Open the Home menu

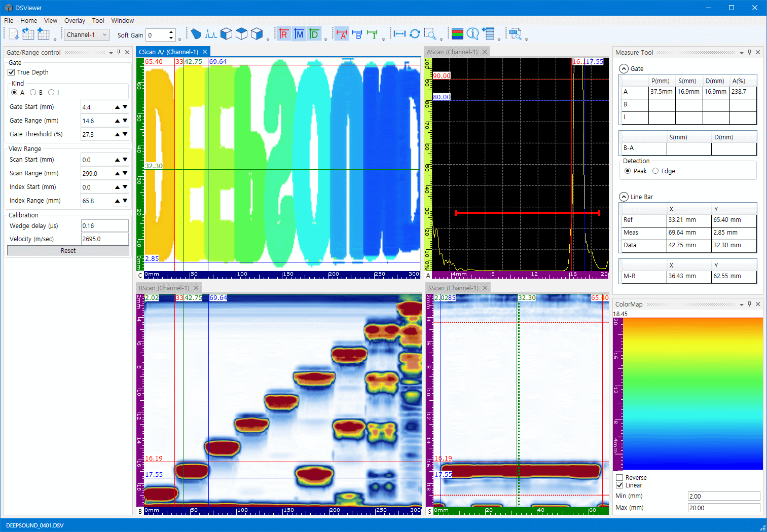click(29, 21)
